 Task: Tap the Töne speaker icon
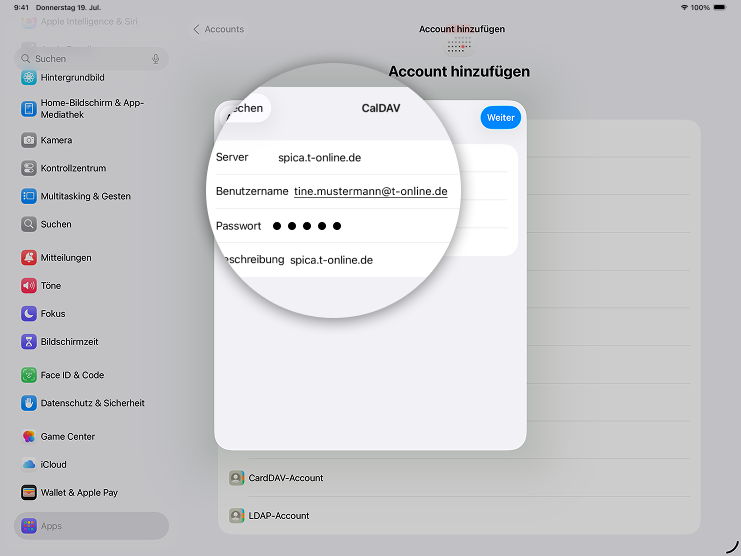tap(29, 286)
